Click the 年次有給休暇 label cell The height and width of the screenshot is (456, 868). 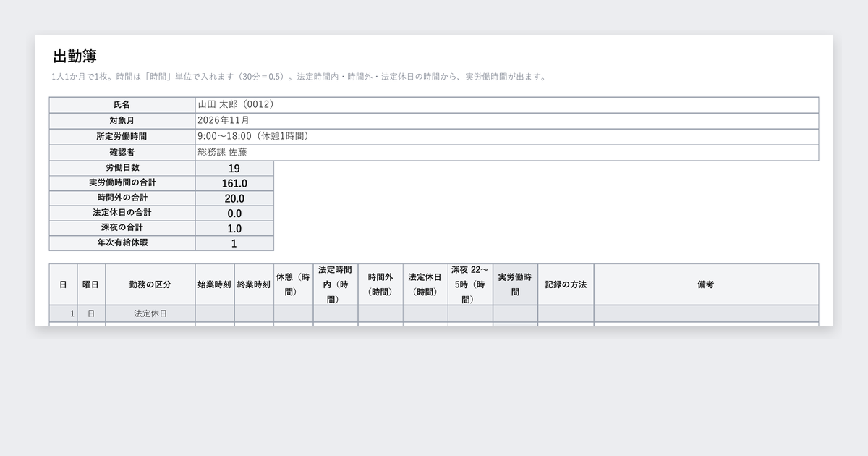(122, 243)
